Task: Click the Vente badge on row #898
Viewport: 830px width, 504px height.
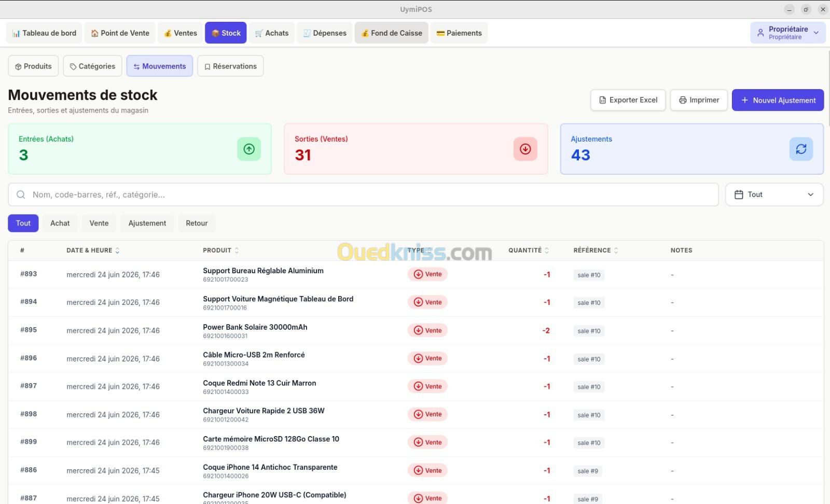Action: coord(427,414)
